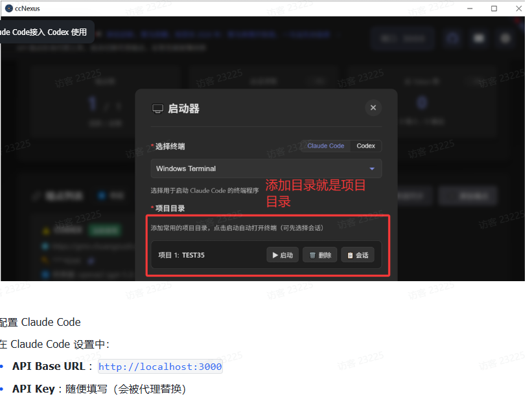
Task: Click the API Key bold text
Action: 34,389
